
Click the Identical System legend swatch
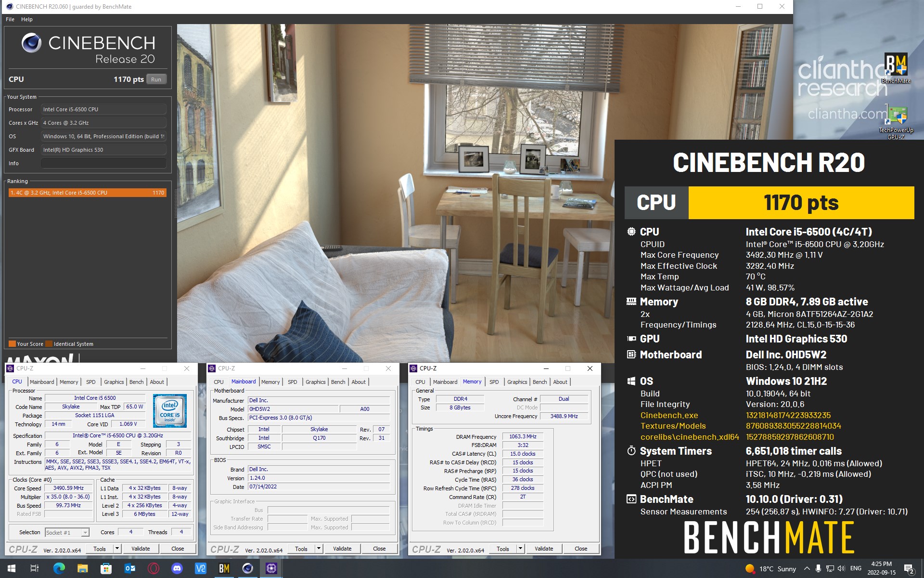(x=49, y=344)
